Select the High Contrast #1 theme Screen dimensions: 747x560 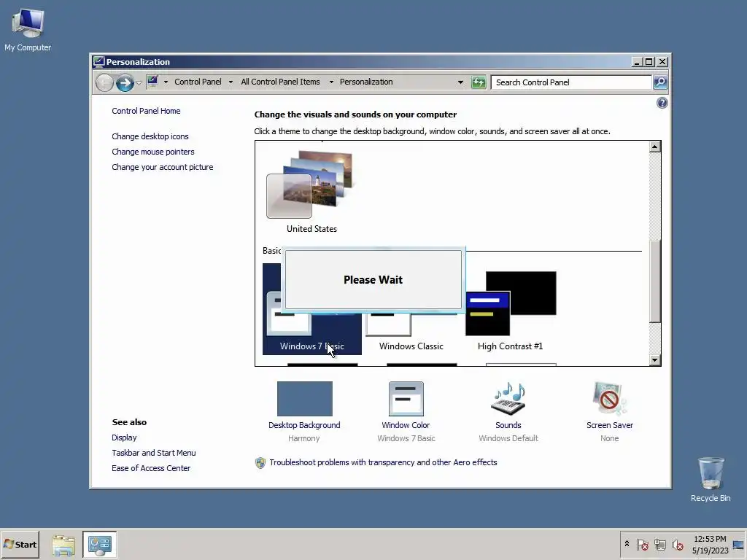tap(510, 311)
